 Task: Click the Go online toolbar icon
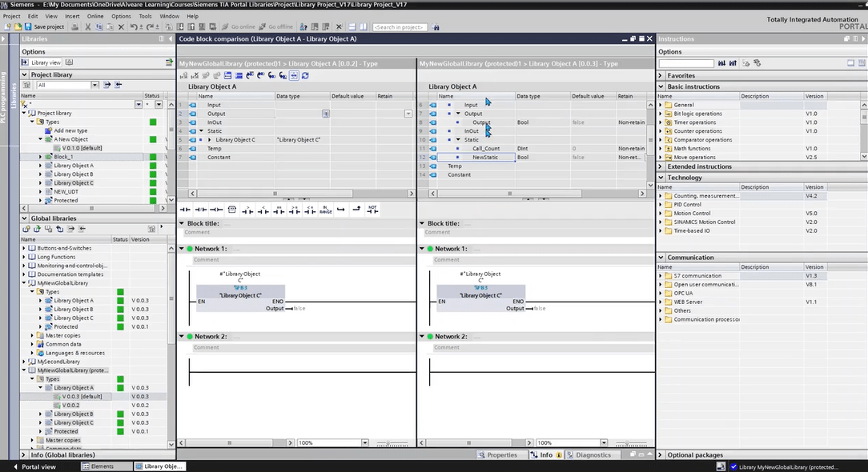[x=225, y=27]
